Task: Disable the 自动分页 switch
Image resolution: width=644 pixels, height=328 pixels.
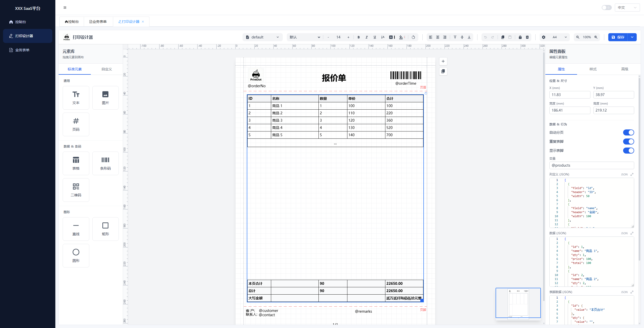Action: tap(628, 132)
